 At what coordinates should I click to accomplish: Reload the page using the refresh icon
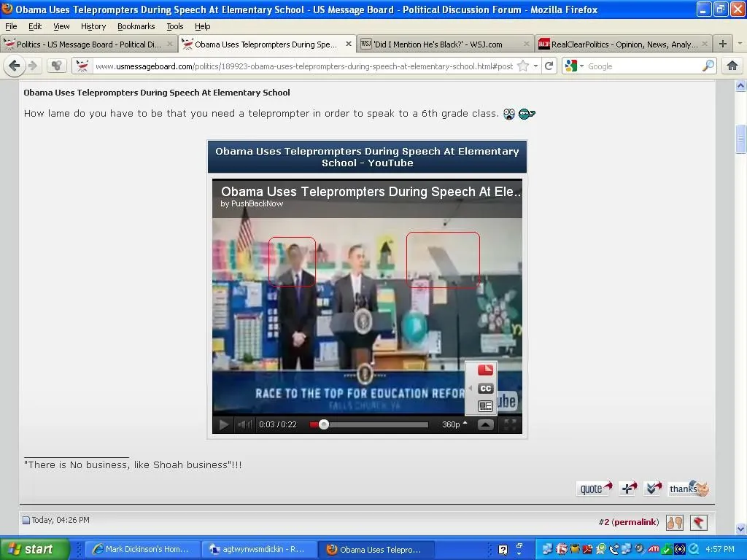pyautogui.click(x=549, y=66)
